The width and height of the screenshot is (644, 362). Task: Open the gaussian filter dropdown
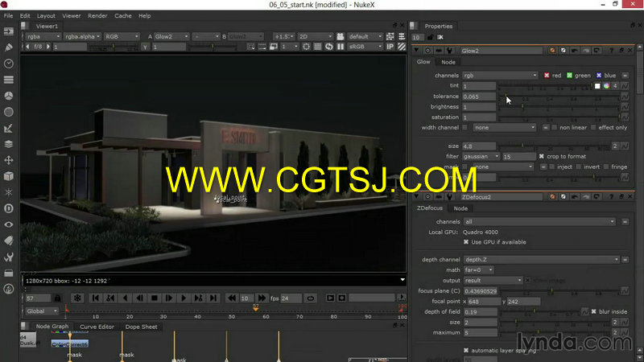pyautogui.click(x=481, y=156)
